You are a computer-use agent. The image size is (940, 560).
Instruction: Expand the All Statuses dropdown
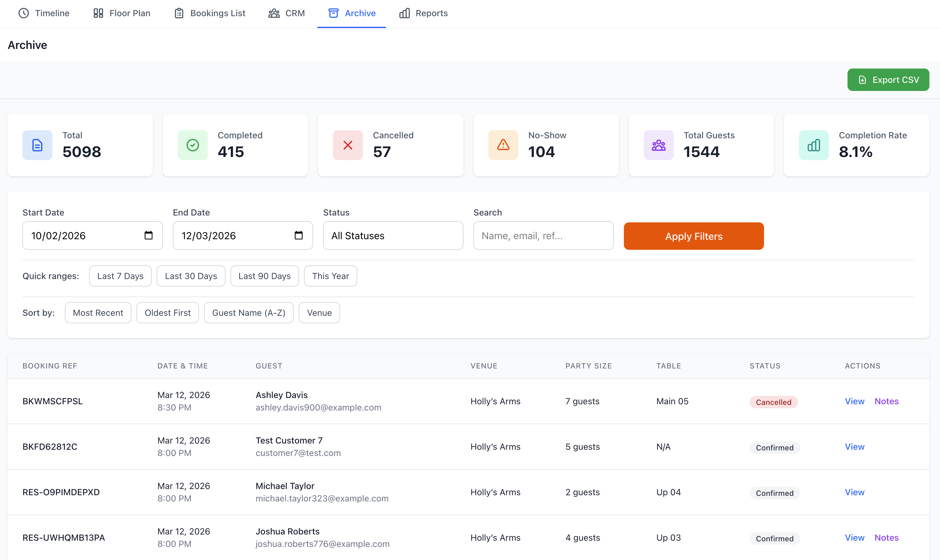(x=393, y=235)
